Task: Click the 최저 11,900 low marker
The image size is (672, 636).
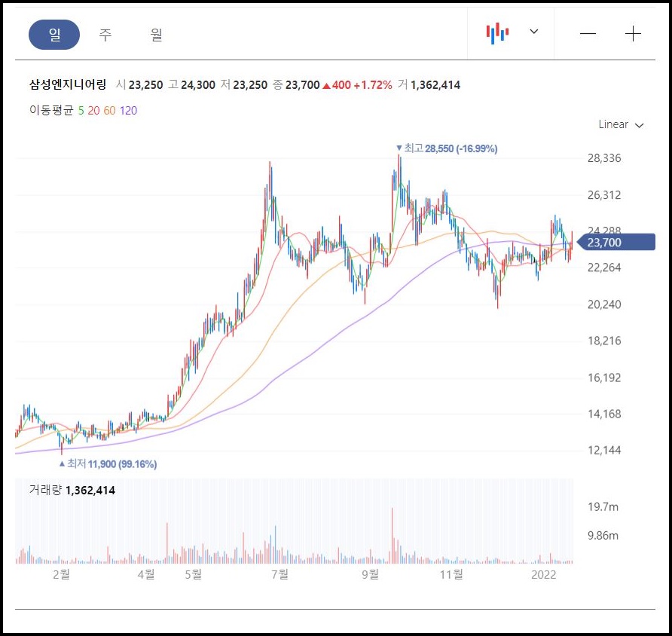Action: click(108, 463)
